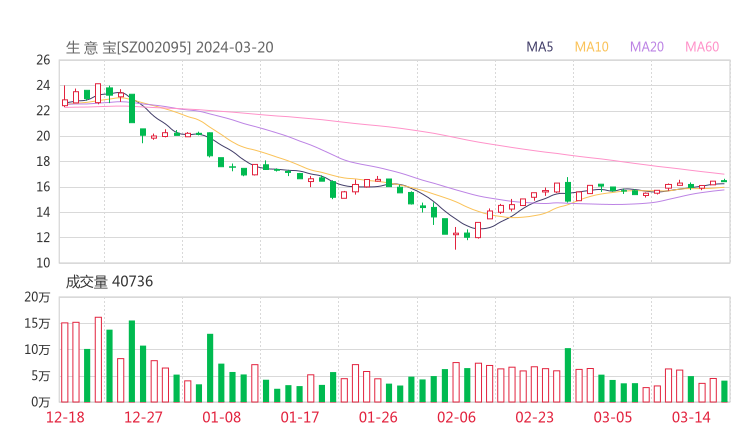
Task: Click the chart title 生意宝[SZ002095] 2024-03-20
Action: pyautogui.click(x=169, y=47)
